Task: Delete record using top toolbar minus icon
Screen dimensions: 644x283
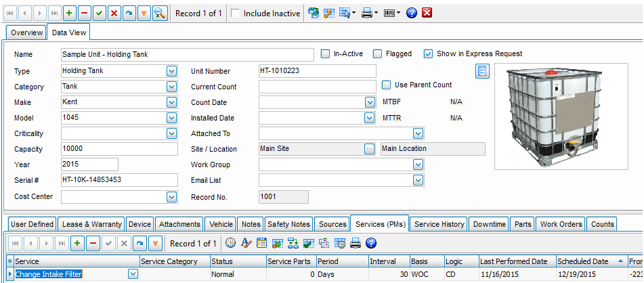Action: tap(84, 14)
